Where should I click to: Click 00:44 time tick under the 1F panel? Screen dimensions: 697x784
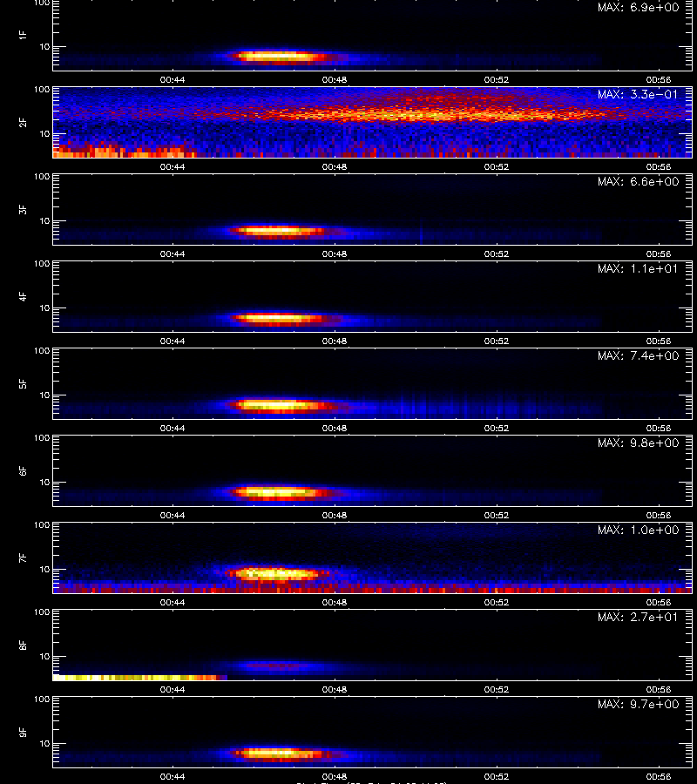[173, 79]
